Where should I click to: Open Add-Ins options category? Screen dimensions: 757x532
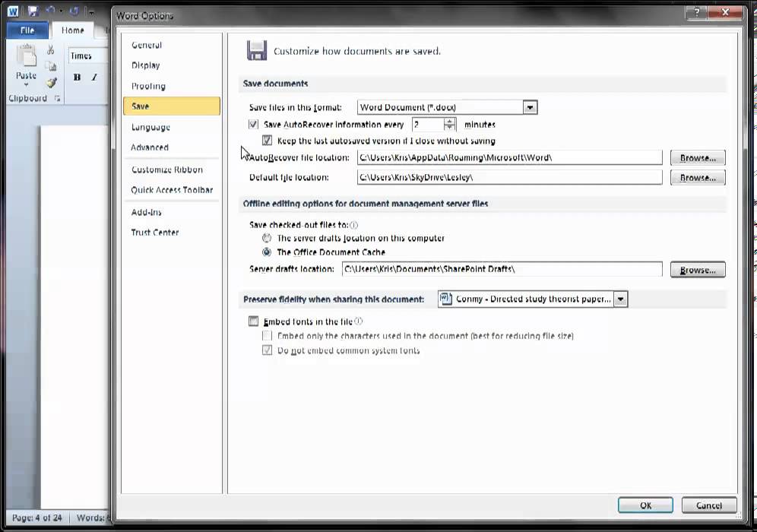(x=171, y=212)
